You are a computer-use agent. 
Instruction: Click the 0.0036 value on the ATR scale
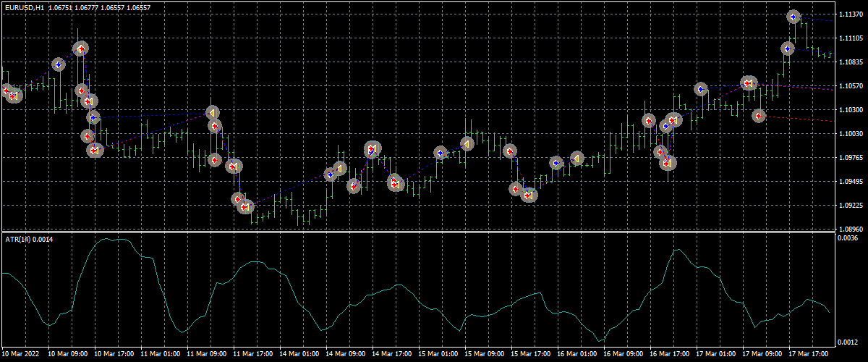pos(848,238)
